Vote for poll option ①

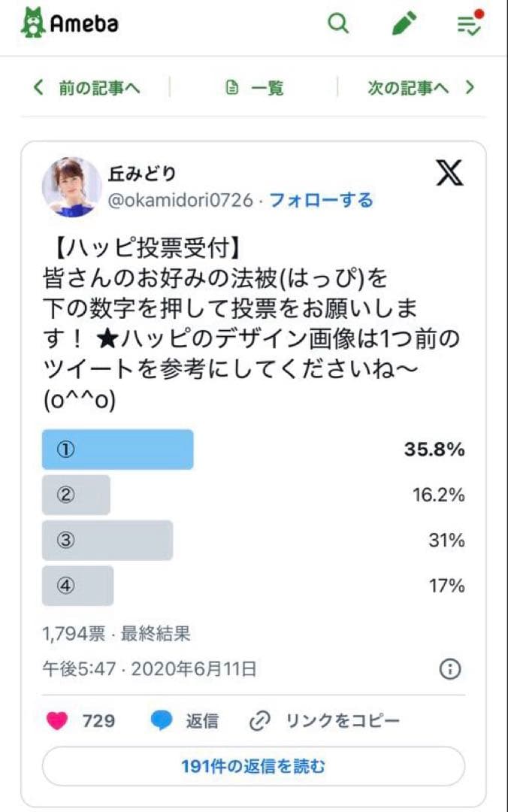pos(118,449)
